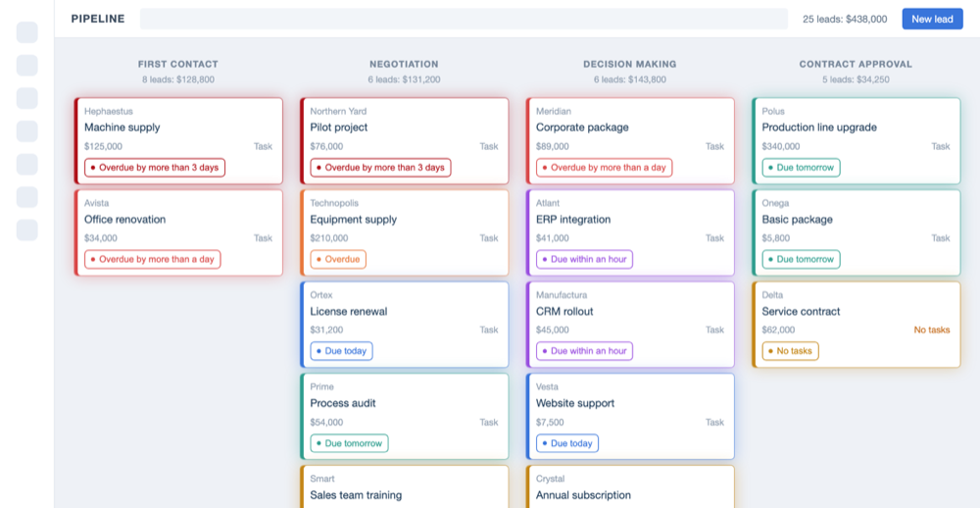
Task: Select the DECISION MAKING column header
Action: click(630, 64)
